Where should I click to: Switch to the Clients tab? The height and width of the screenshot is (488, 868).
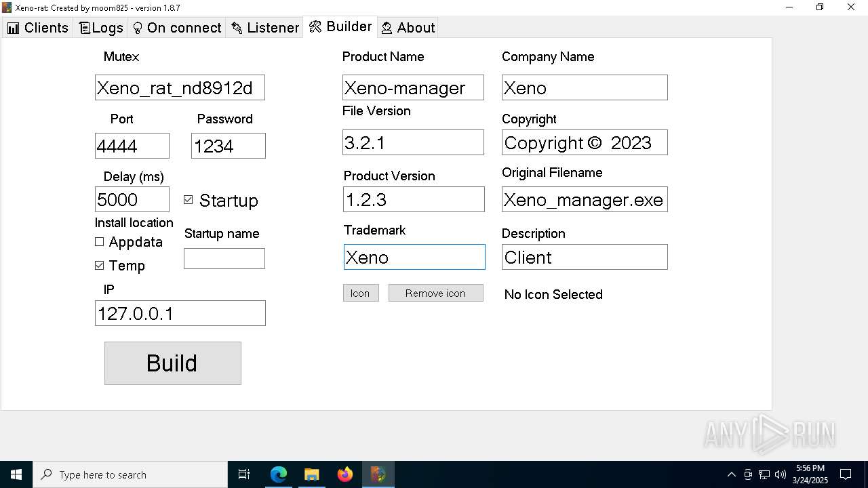pyautogui.click(x=37, y=28)
